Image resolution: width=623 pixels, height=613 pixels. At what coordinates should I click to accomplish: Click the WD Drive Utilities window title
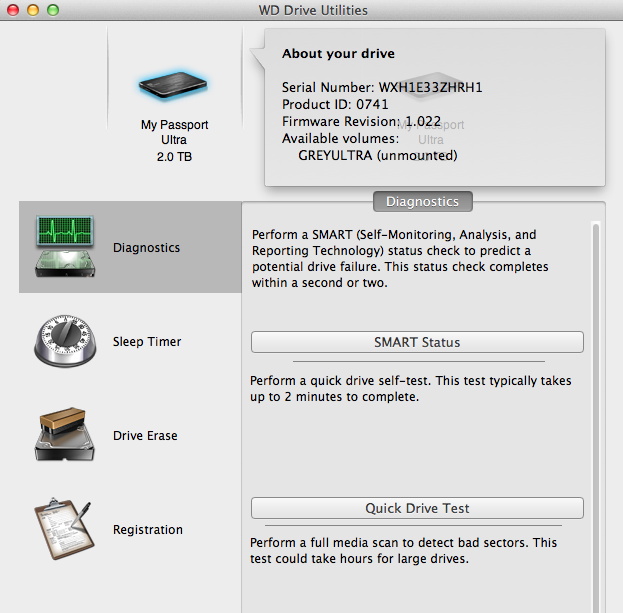point(313,10)
